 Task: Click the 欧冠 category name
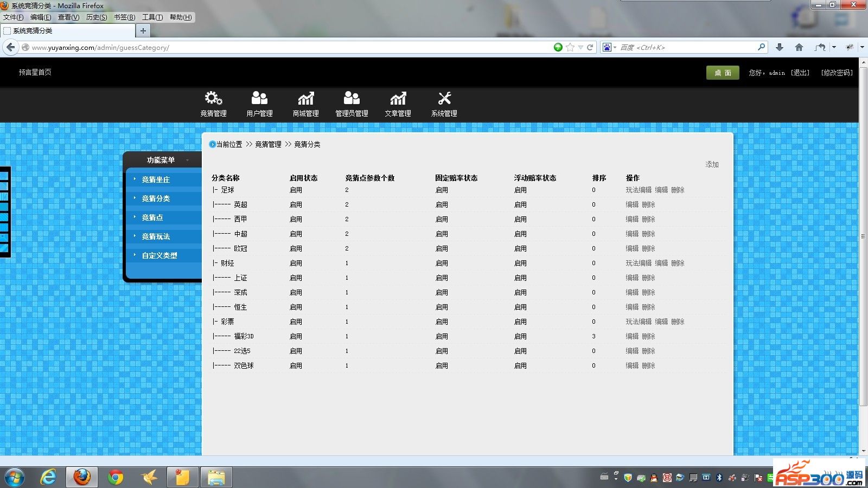click(x=240, y=248)
